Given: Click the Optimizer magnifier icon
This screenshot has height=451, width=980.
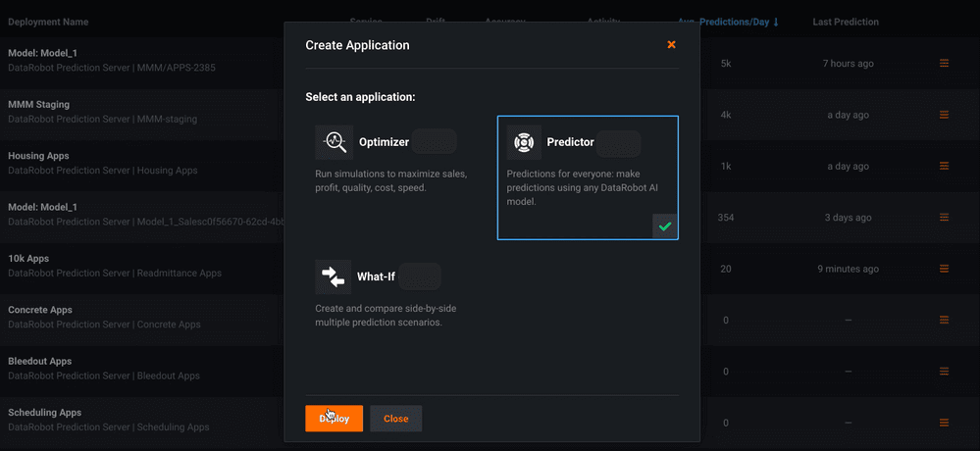Looking at the screenshot, I should (x=334, y=142).
